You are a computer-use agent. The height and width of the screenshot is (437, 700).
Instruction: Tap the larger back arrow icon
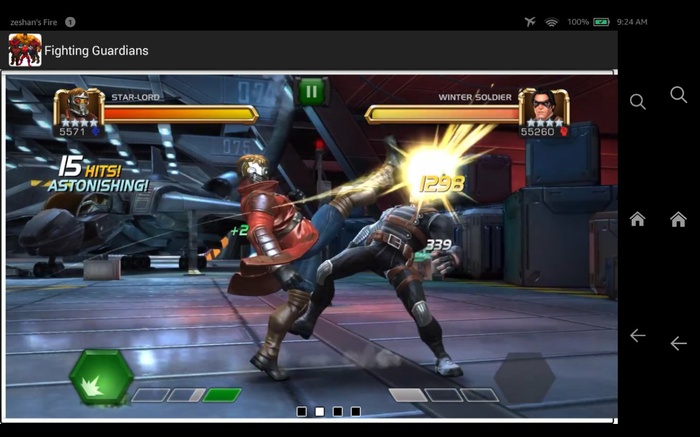point(679,343)
